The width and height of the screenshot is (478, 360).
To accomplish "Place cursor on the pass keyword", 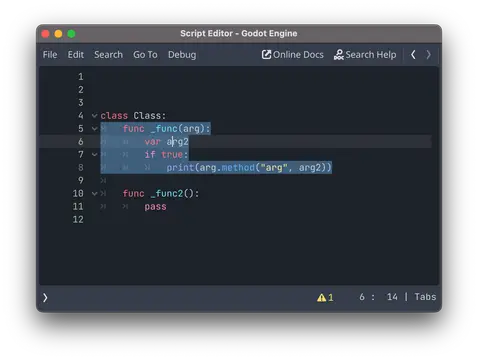I will pyautogui.click(x=155, y=207).
